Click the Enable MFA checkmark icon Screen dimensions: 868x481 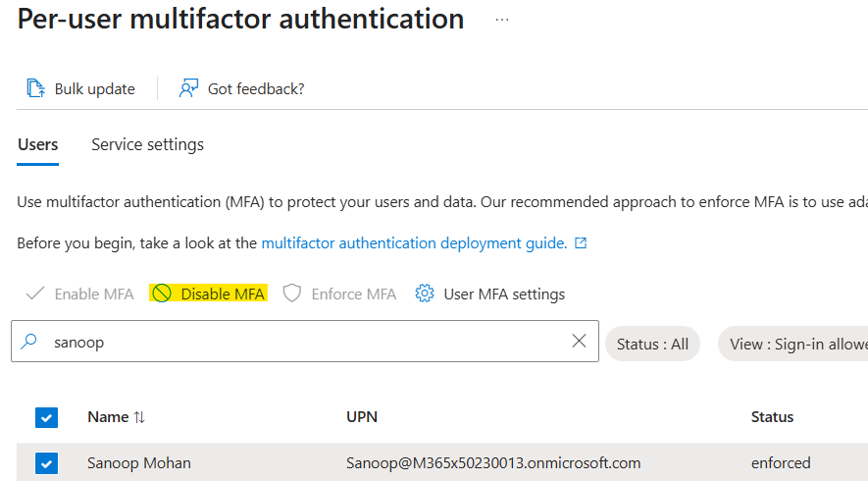(35, 294)
